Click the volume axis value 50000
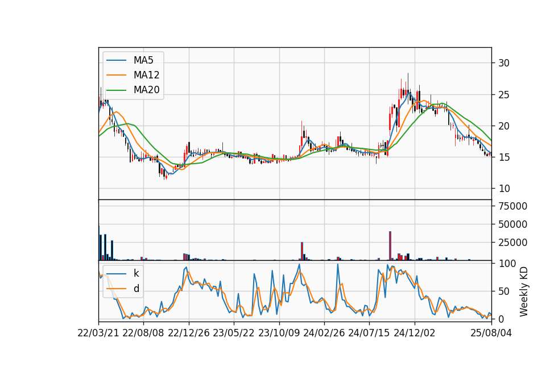This screenshot has height=392, width=546. coord(512,224)
